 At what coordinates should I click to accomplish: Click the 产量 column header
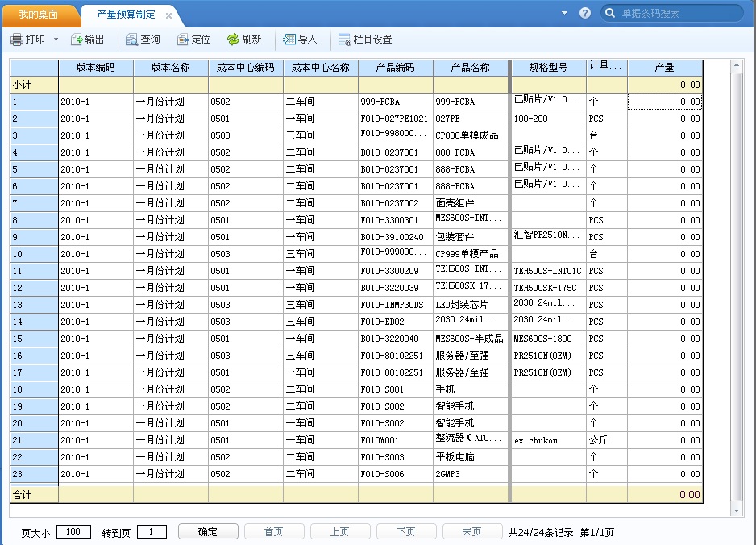pos(665,68)
